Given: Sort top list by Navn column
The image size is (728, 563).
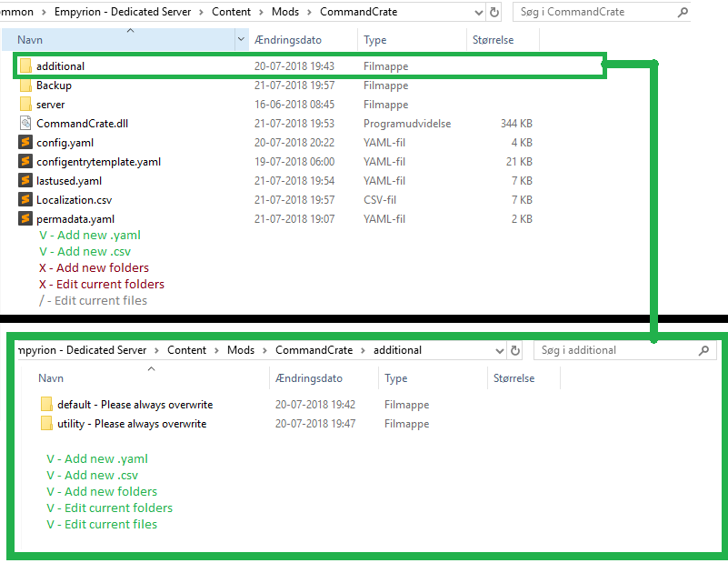Looking at the screenshot, I should (x=119, y=39).
